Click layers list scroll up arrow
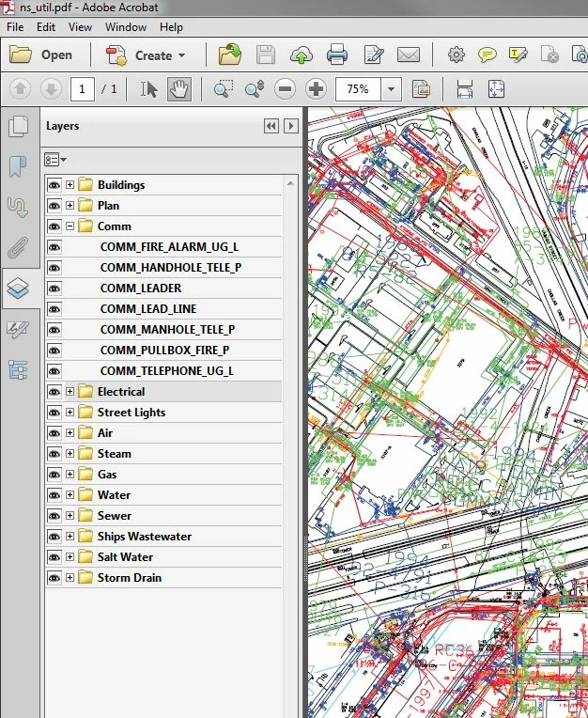588x718 pixels. (290, 183)
